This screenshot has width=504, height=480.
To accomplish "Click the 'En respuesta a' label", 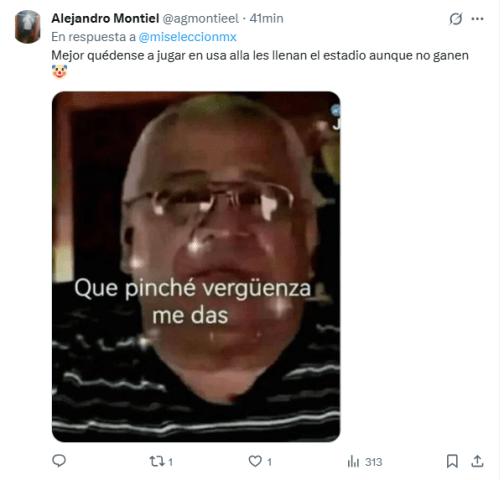I will click(x=93, y=37).
